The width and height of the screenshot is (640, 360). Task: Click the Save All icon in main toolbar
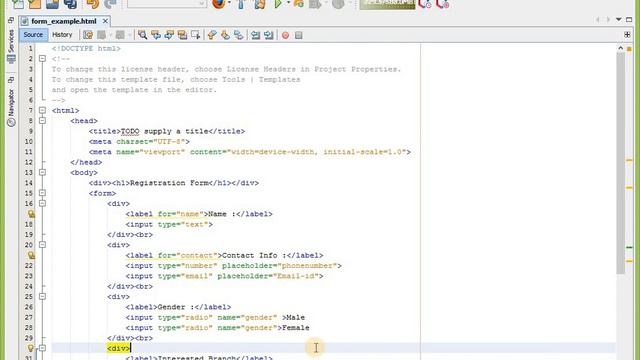point(70,4)
